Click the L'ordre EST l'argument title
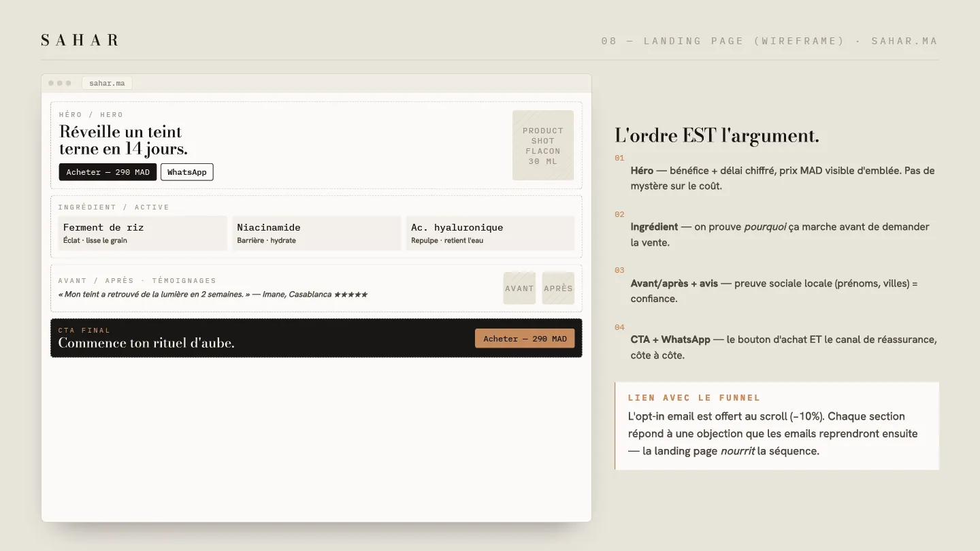 pos(717,135)
